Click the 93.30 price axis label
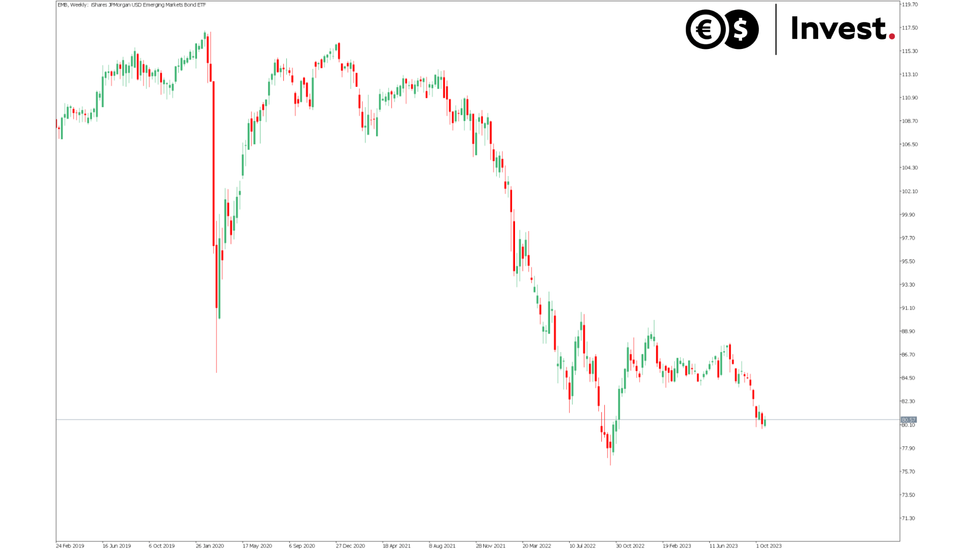Image resolution: width=980 pixels, height=551 pixels. click(909, 285)
